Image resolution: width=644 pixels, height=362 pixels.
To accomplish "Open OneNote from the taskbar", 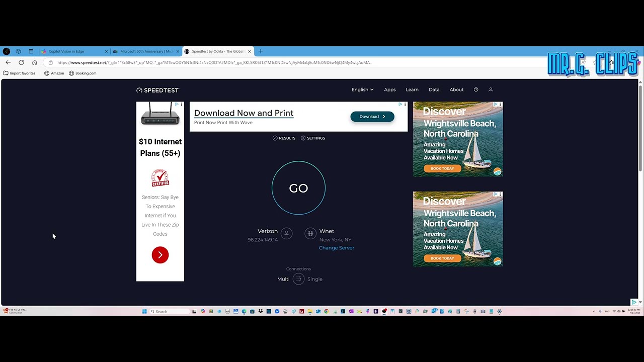I will point(351,311).
